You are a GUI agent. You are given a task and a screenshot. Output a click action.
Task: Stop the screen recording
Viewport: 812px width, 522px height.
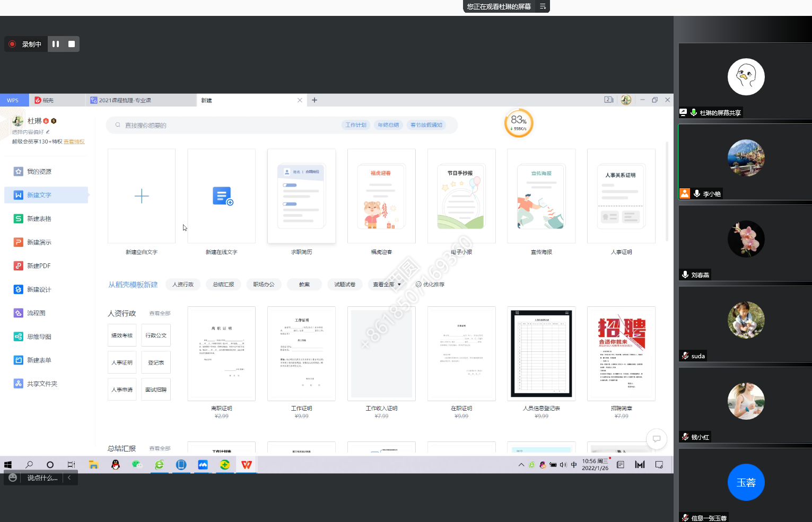click(x=72, y=44)
